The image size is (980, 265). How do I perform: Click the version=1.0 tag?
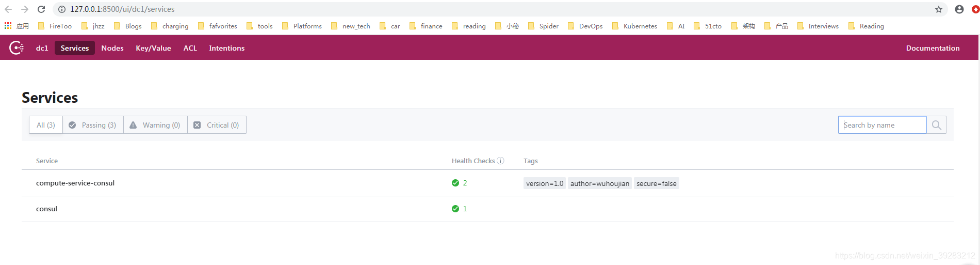[545, 183]
